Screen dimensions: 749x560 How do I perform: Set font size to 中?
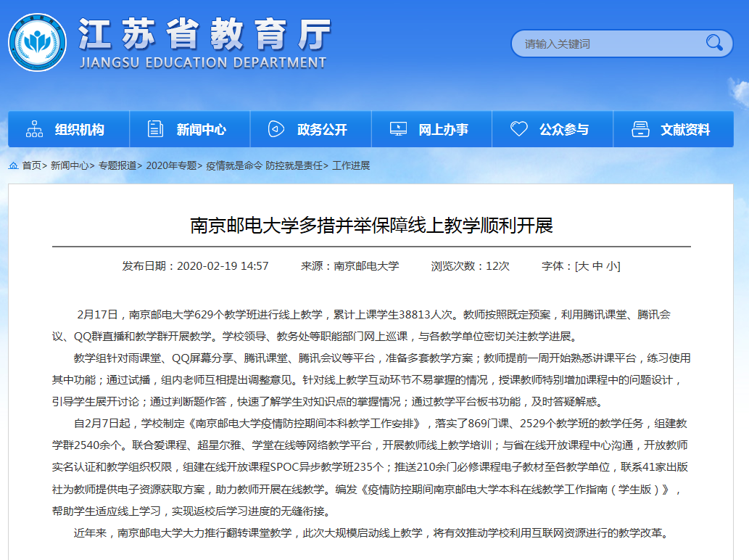[x=597, y=266]
